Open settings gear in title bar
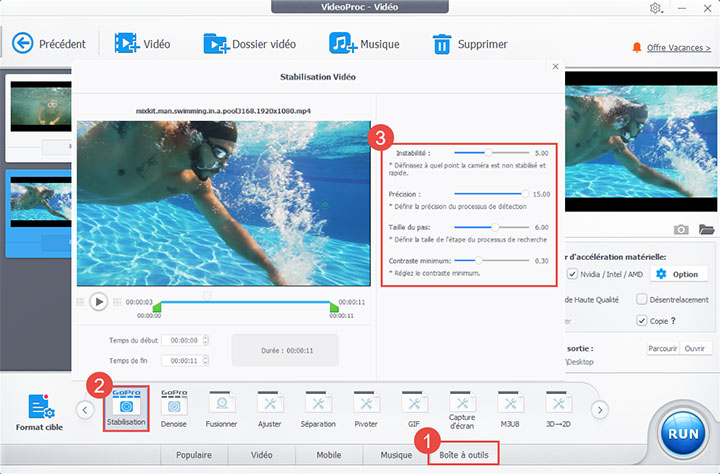The image size is (720, 474). [x=655, y=9]
